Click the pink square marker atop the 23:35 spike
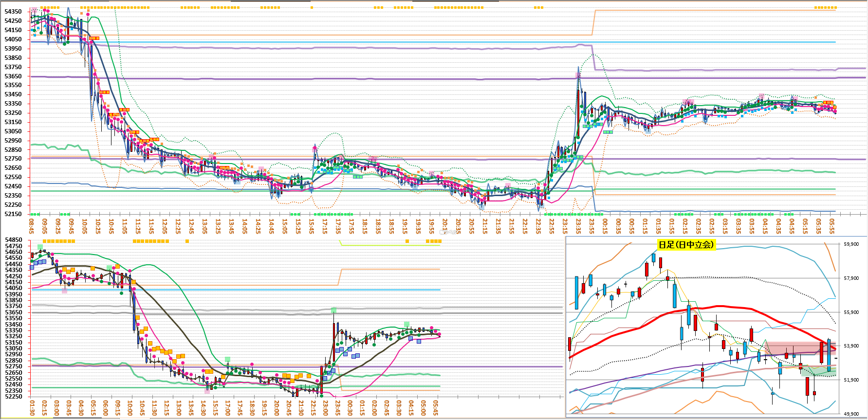 (578, 75)
